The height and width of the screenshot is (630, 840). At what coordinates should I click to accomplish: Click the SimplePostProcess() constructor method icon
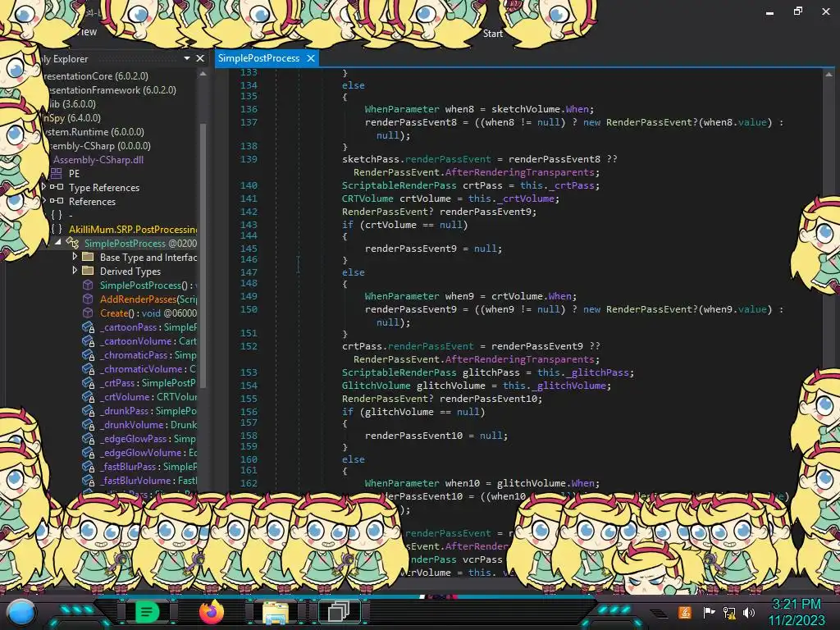(x=88, y=285)
